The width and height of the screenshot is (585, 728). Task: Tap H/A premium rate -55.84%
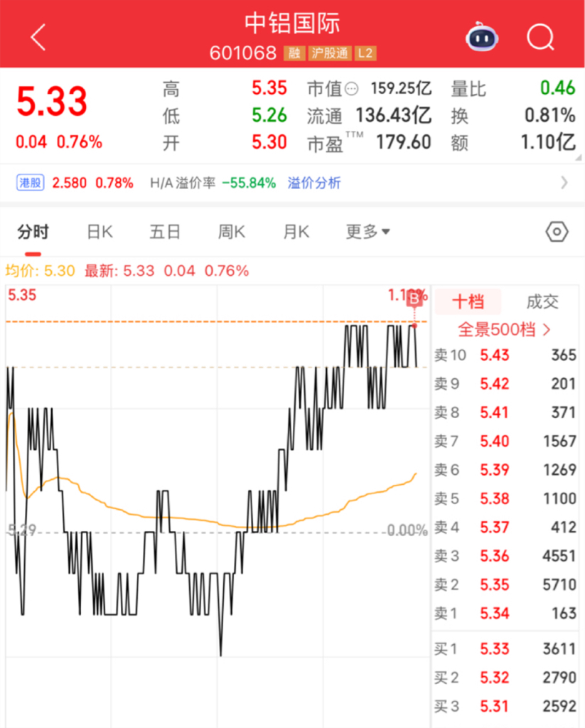249,183
